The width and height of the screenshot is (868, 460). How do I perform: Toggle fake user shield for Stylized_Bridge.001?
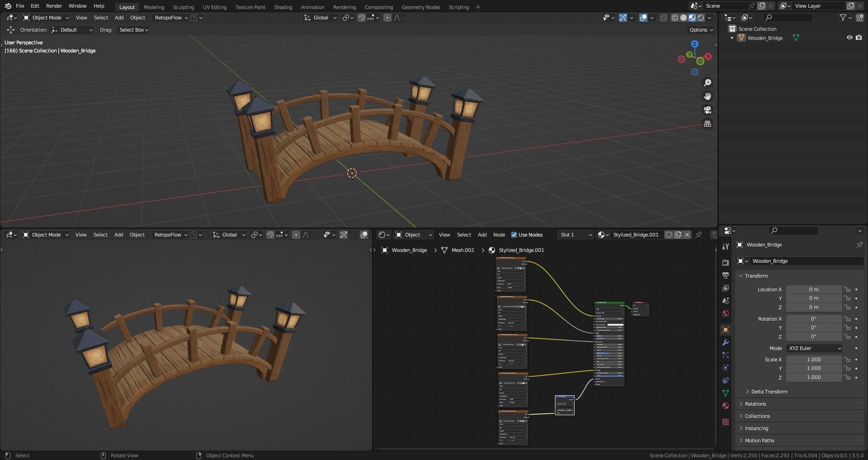tap(669, 235)
